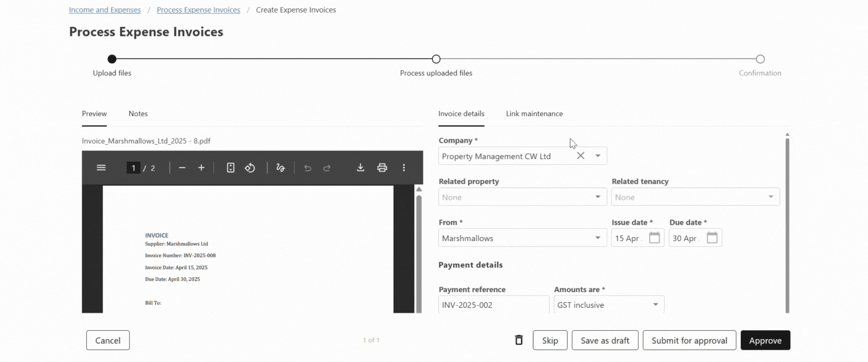868x362 pixels.
Task: Delete the invoice using trash icon
Action: pos(519,340)
